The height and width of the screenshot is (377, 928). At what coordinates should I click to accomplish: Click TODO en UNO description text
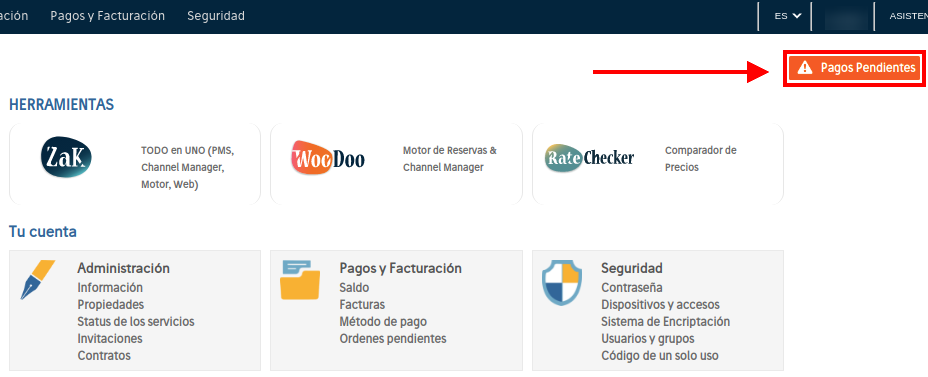click(188, 167)
